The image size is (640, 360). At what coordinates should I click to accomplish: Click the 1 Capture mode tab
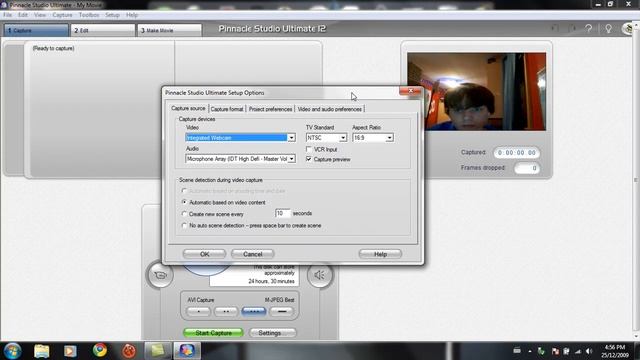[x=36, y=30]
